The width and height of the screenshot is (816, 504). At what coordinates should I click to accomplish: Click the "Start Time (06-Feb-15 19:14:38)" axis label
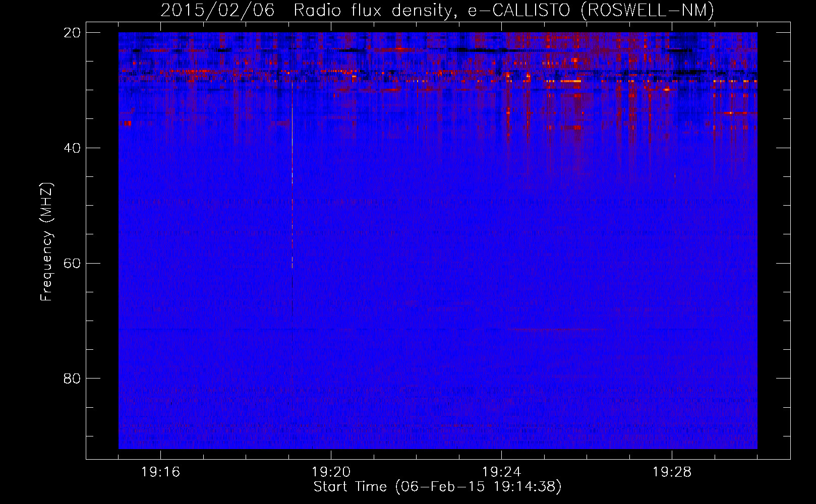pyautogui.click(x=437, y=487)
